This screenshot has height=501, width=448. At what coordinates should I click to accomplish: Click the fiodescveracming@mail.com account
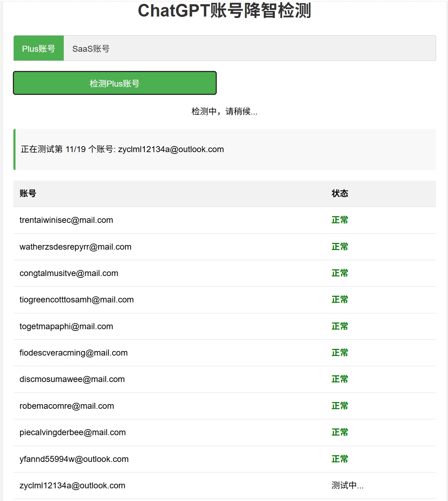pos(74,353)
